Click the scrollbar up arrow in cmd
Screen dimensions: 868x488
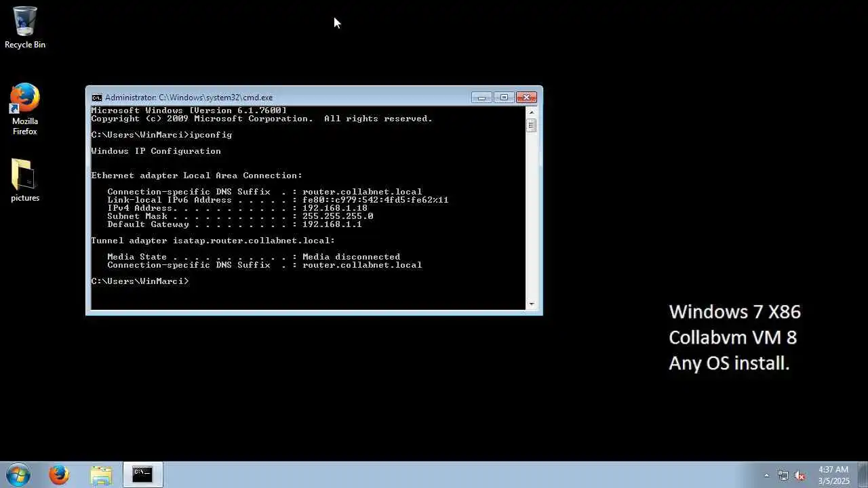click(532, 112)
